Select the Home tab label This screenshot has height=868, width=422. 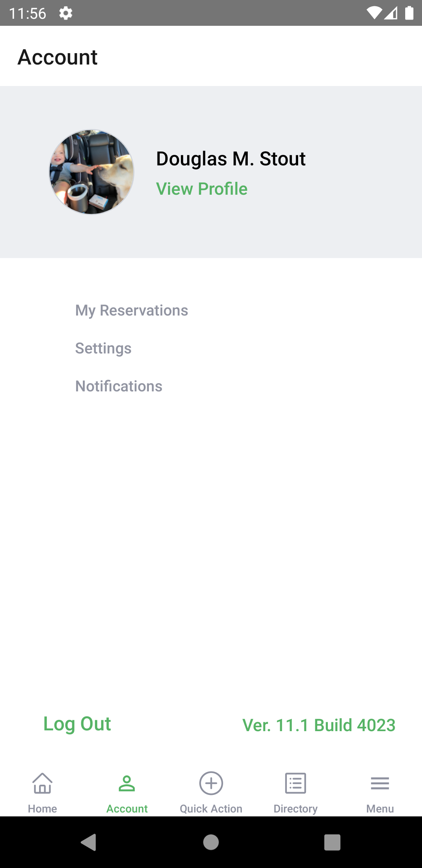click(42, 809)
